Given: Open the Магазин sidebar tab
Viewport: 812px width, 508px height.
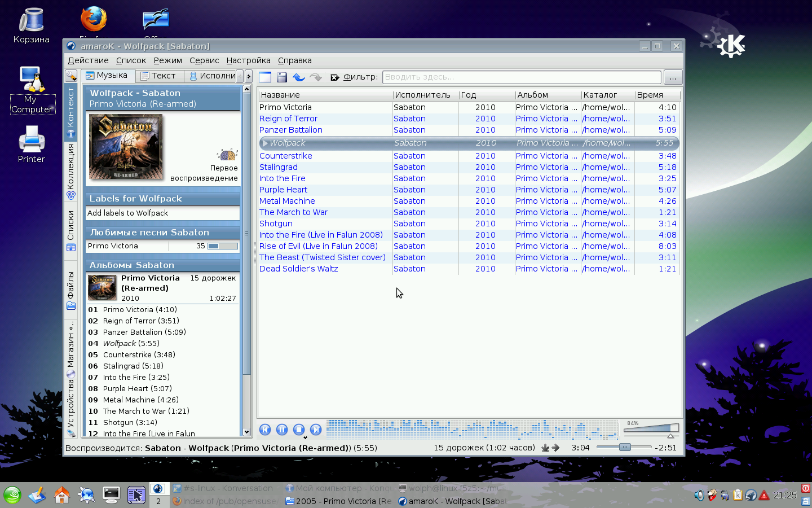Looking at the screenshot, I should pyautogui.click(x=71, y=350).
